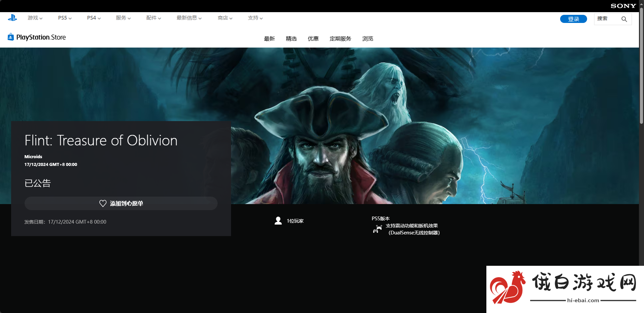Click the SONY logo
The height and width of the screenshot is (313, 644).
coord(623,6)
